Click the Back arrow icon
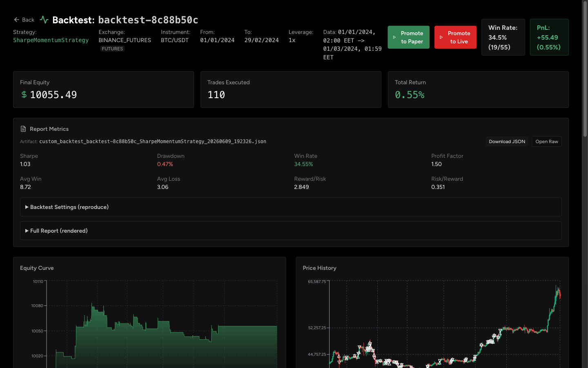 point(16,20)
